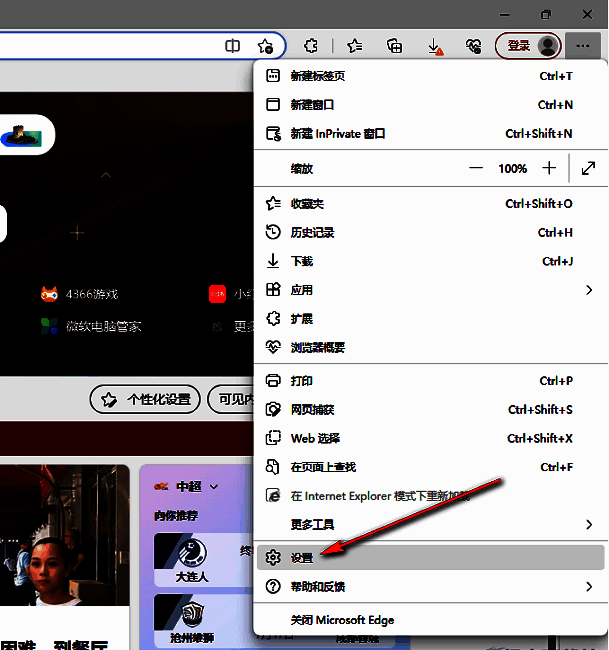Viewport: 609px width, 650px height.
Task: Click the 100% zoom level value
Action: [x=512, y=169]
